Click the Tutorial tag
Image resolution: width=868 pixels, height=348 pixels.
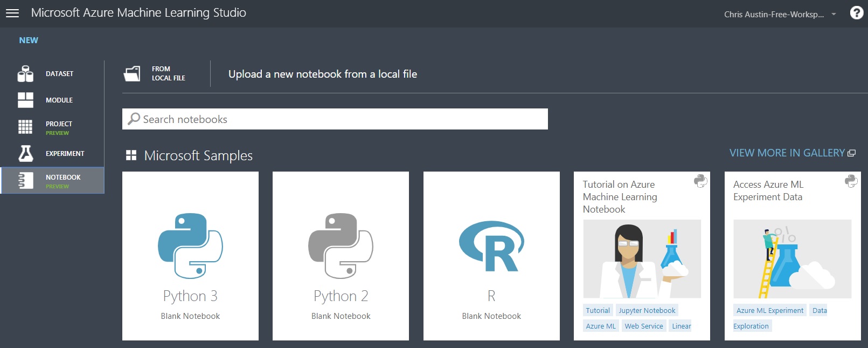(x=598, y=310)
